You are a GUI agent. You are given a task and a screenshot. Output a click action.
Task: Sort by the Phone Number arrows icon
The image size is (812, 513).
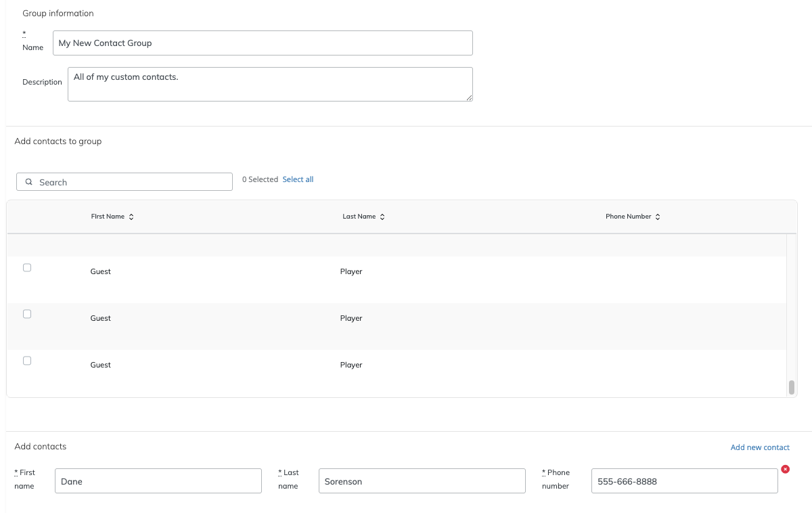(658, 217)
